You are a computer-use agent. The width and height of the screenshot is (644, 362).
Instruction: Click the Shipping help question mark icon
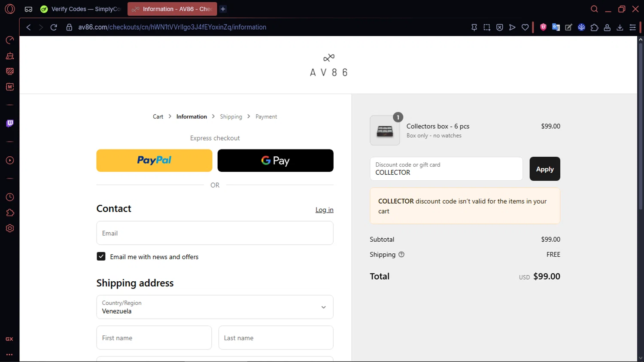[401, 255]
